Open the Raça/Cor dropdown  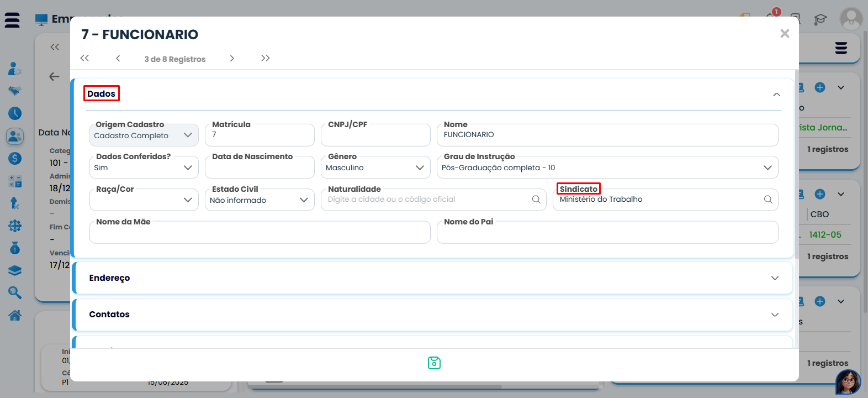pyautogui.click(x=144, y=200)
